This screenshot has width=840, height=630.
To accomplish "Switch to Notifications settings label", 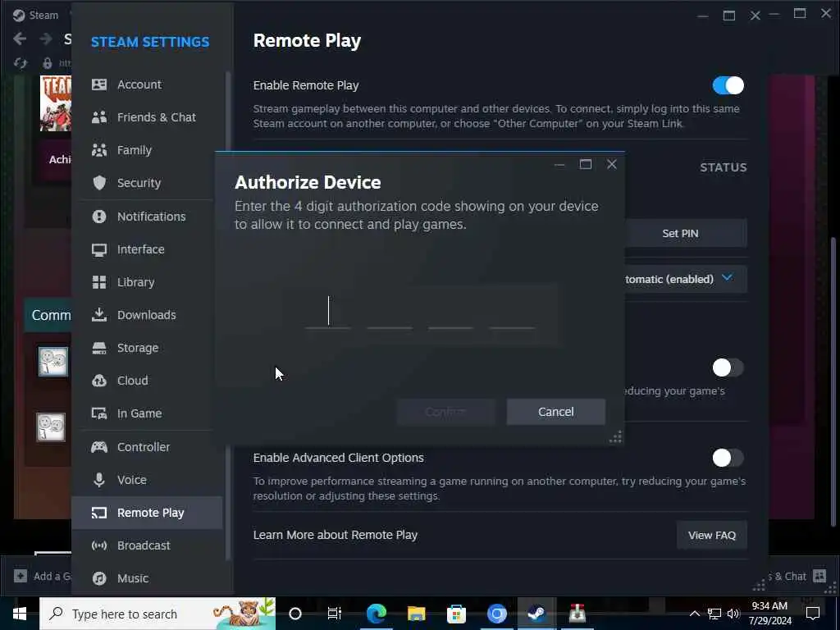I will tap(152, 217).
